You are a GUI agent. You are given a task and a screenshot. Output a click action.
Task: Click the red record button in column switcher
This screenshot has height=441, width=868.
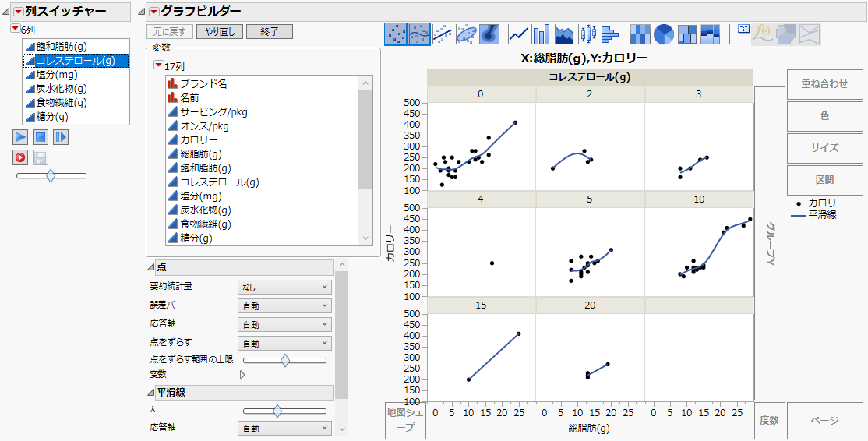(x=20, y=157)
